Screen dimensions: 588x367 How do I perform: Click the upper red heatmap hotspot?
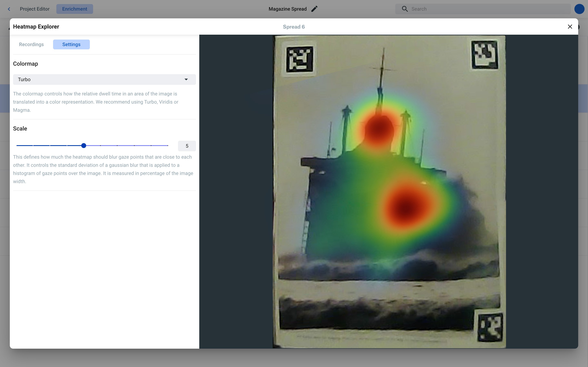tap(379, 129)
